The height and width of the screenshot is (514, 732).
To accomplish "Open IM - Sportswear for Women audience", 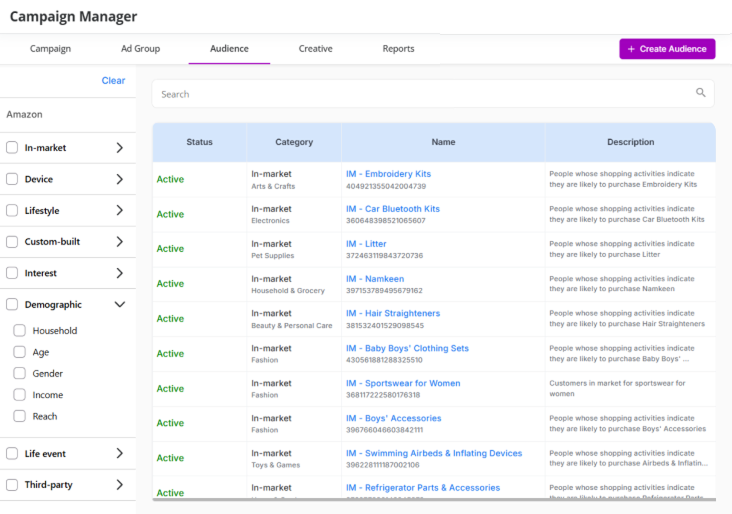I will [403, 383].
